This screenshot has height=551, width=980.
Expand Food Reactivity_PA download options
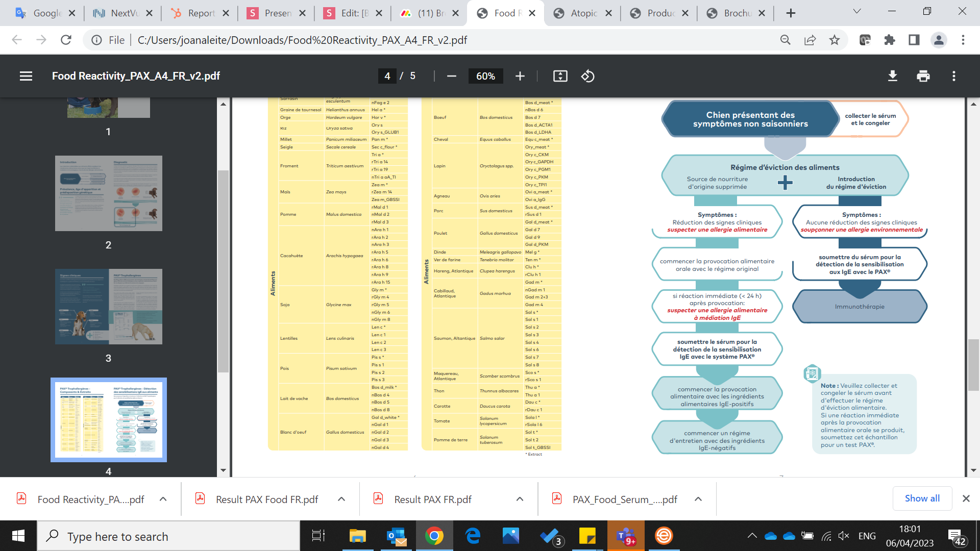tap(163, 499)
